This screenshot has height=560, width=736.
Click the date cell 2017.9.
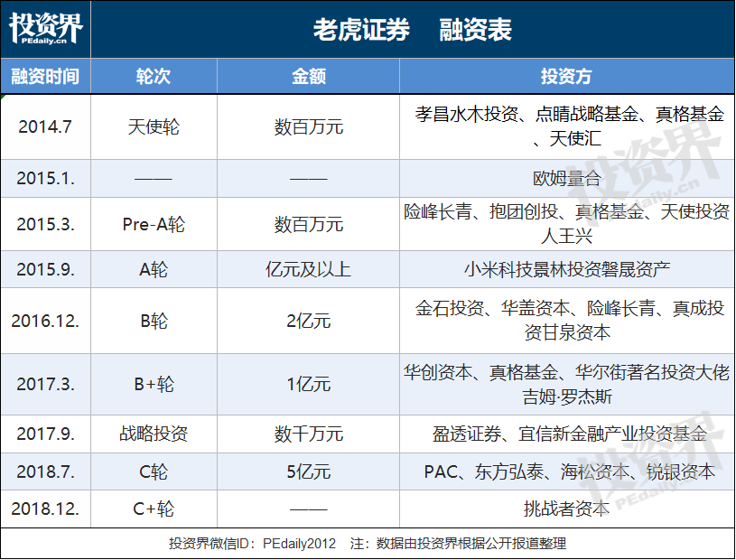45,434
